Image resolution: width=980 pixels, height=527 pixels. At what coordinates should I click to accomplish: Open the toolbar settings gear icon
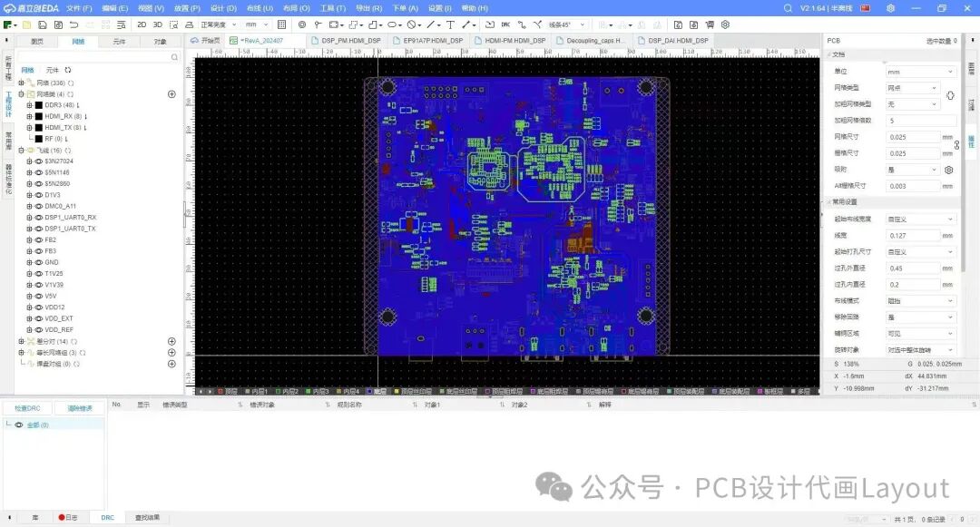[726, 25]
